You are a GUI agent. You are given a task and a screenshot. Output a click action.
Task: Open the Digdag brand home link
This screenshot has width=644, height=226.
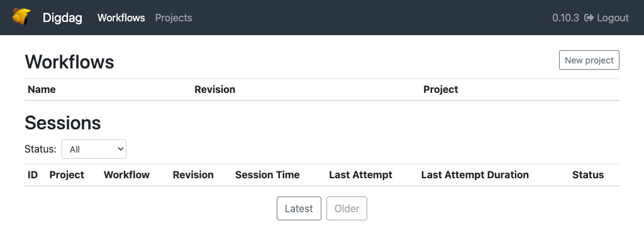(62, 18)
